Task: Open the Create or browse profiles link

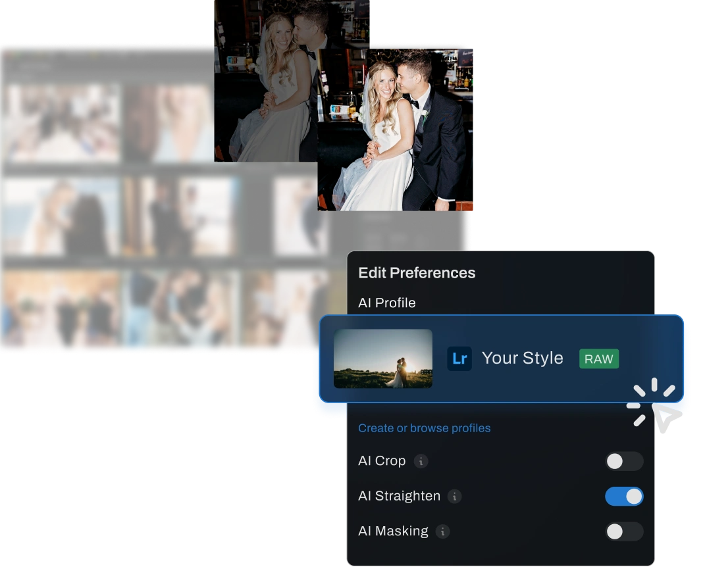Action: coord(424,428)
